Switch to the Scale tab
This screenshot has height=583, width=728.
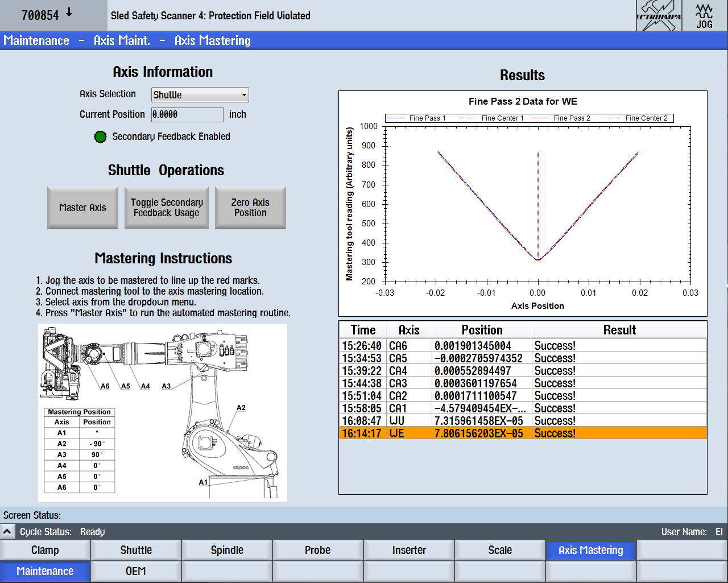click(500, 550)
